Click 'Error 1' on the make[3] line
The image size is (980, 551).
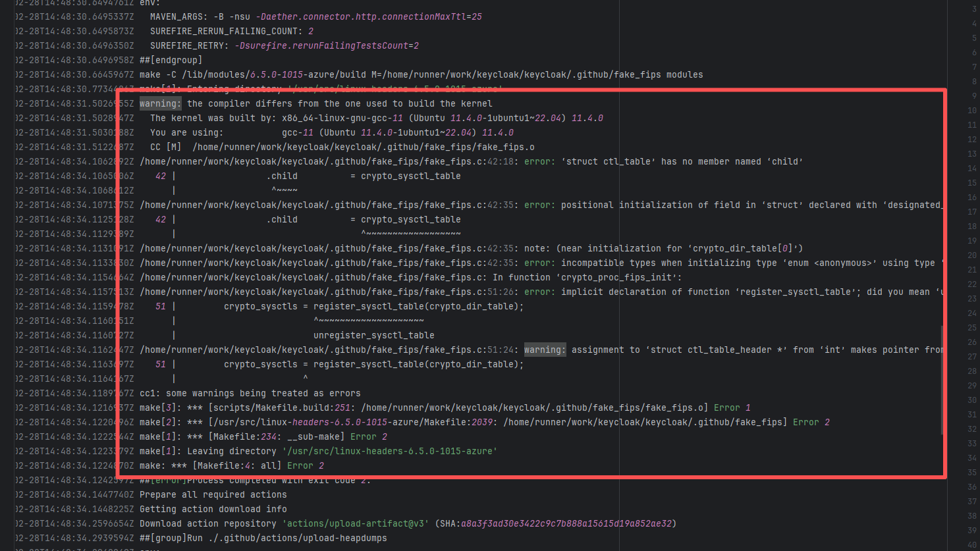[732, 407]
